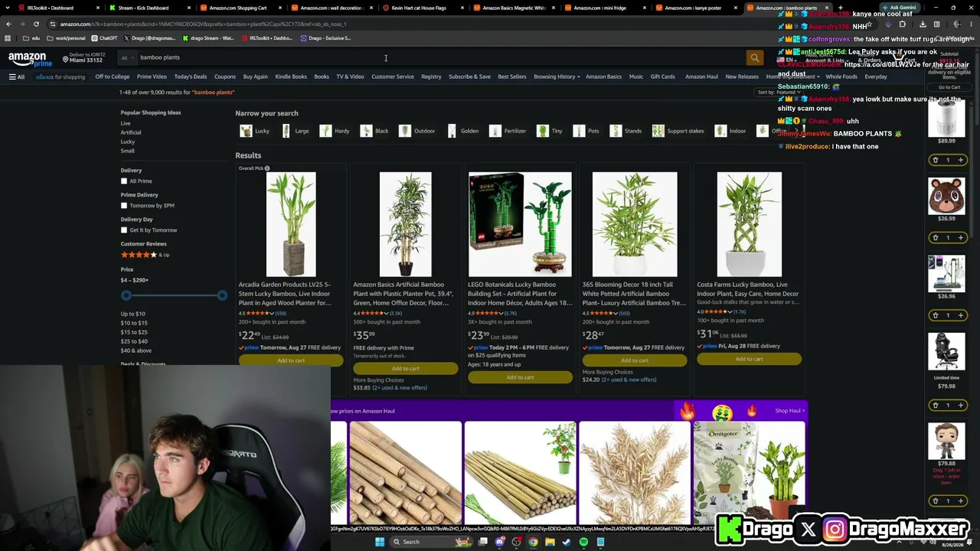Expand the Home Improvement menu

792,77
